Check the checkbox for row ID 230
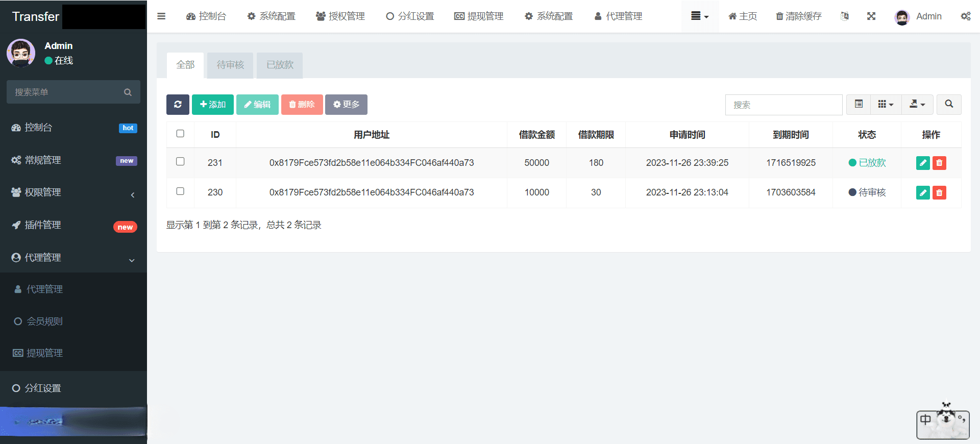980x444 pixels. (180, 191)
